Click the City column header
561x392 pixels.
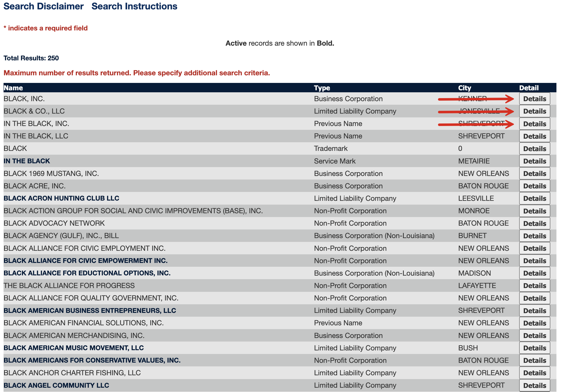pos(465,88)
